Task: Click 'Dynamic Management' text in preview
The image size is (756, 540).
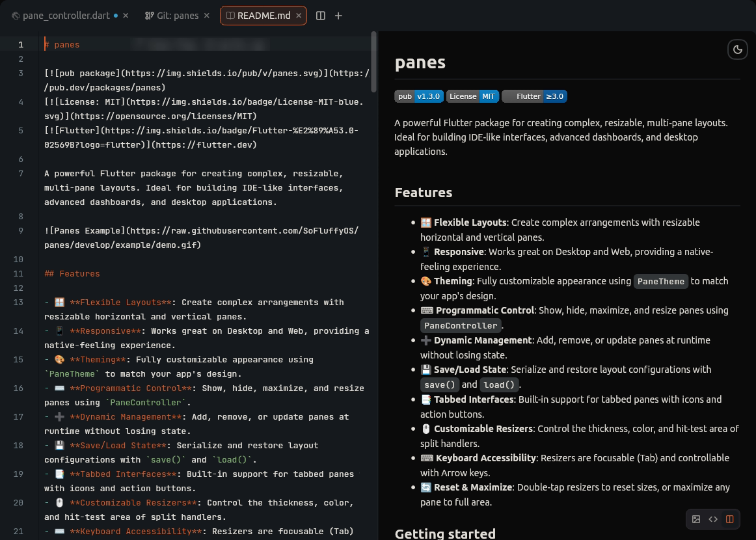Action: point(483,340)
